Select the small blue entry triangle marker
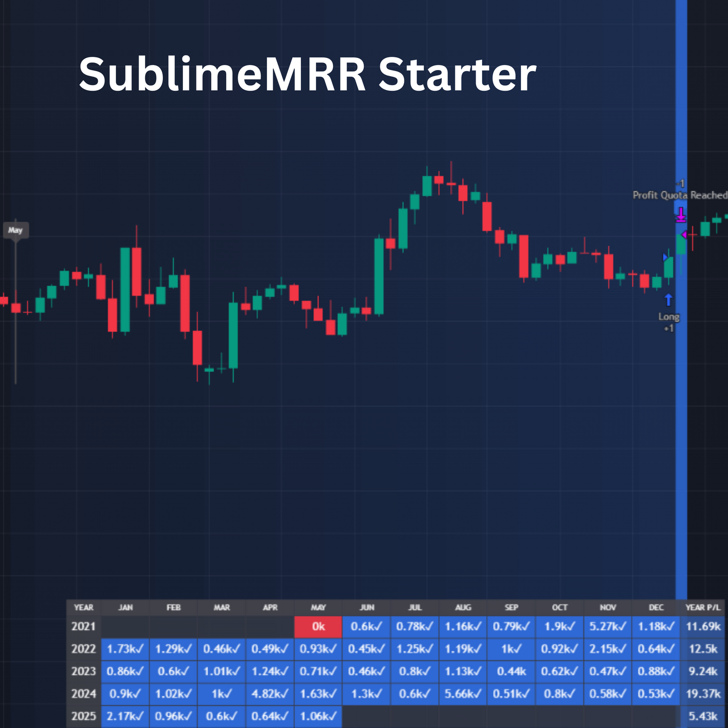 (x=665, y=257)
